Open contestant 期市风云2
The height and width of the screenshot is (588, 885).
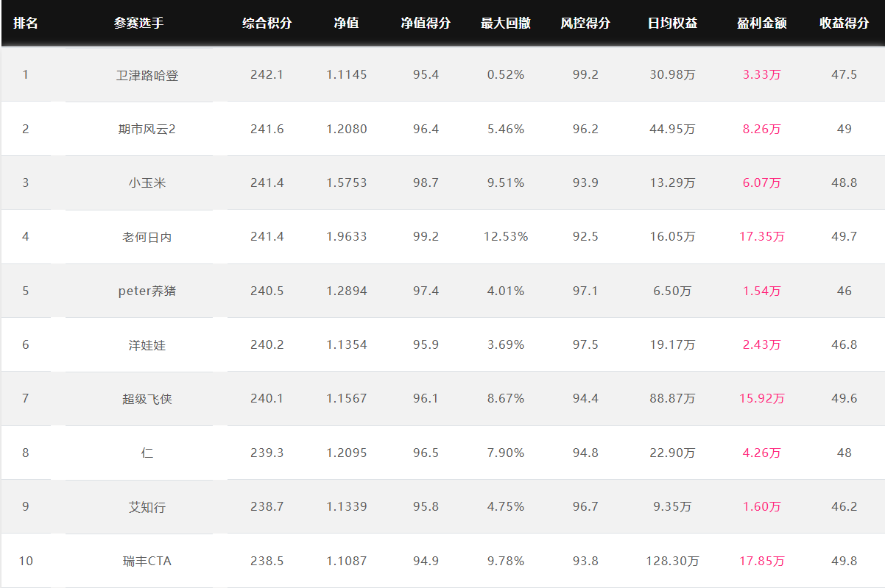(147, 129)
